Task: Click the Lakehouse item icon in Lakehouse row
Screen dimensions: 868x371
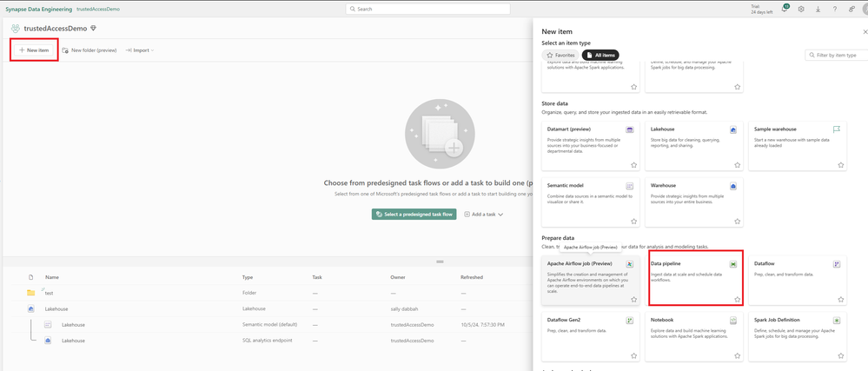Action: tap(31, 309)
